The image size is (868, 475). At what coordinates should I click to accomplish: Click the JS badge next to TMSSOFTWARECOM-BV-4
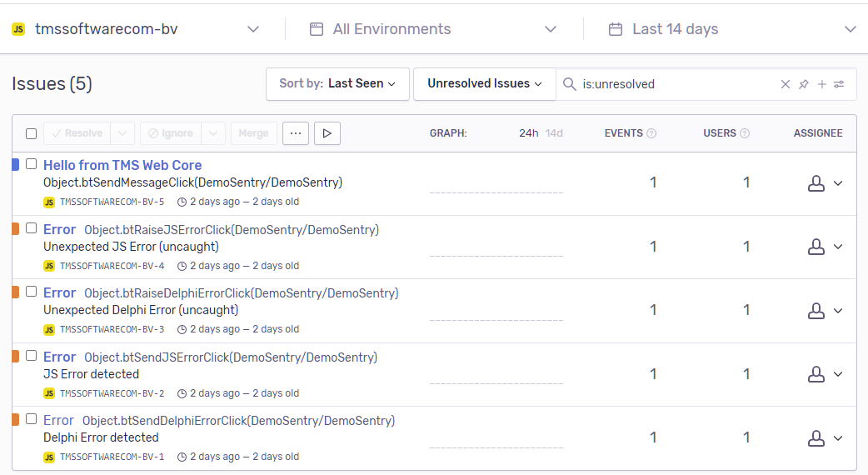[49, 267]
